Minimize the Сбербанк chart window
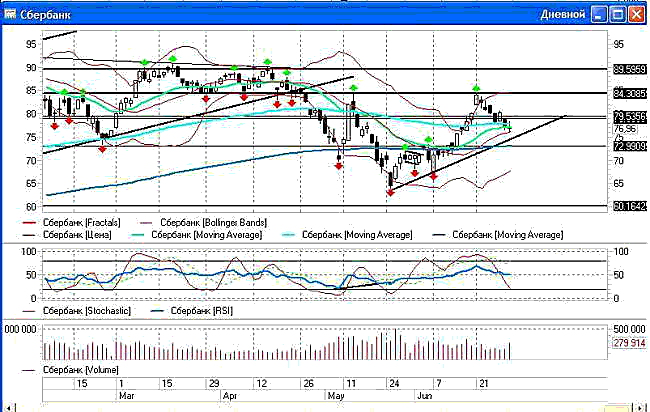Image resolution: width=650 pixels, height=412 pixels. (598, 15)
